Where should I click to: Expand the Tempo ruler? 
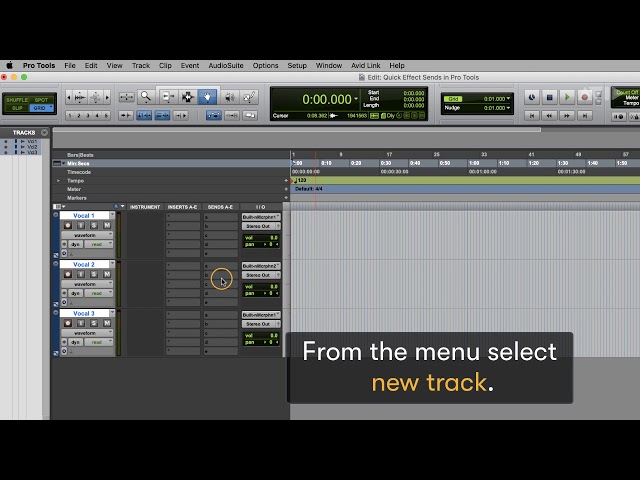(x=58, y=180)
